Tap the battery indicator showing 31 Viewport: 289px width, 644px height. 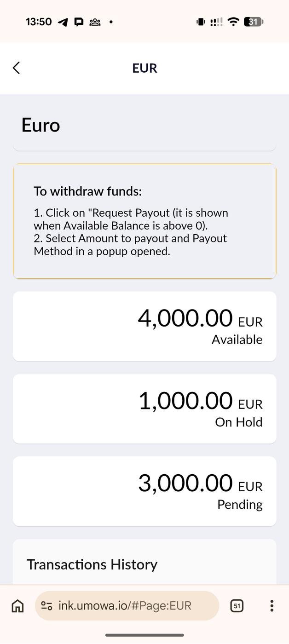254,22
